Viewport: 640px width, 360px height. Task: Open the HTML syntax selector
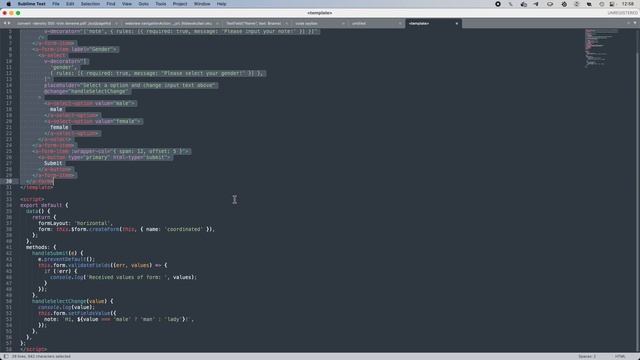point(620,356)
